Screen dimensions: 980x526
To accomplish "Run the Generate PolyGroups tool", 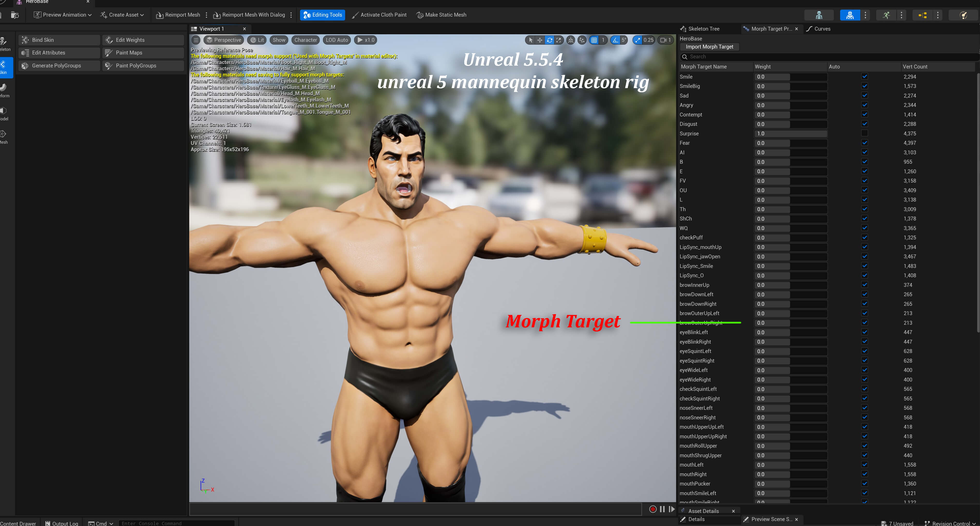I will click(59, 66).
